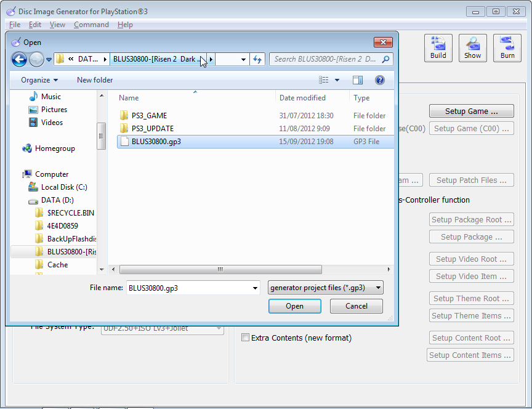Click Setup Theme Items ... button
The width and height of the screenshot is (532, 409).
[x=471, y=315]
